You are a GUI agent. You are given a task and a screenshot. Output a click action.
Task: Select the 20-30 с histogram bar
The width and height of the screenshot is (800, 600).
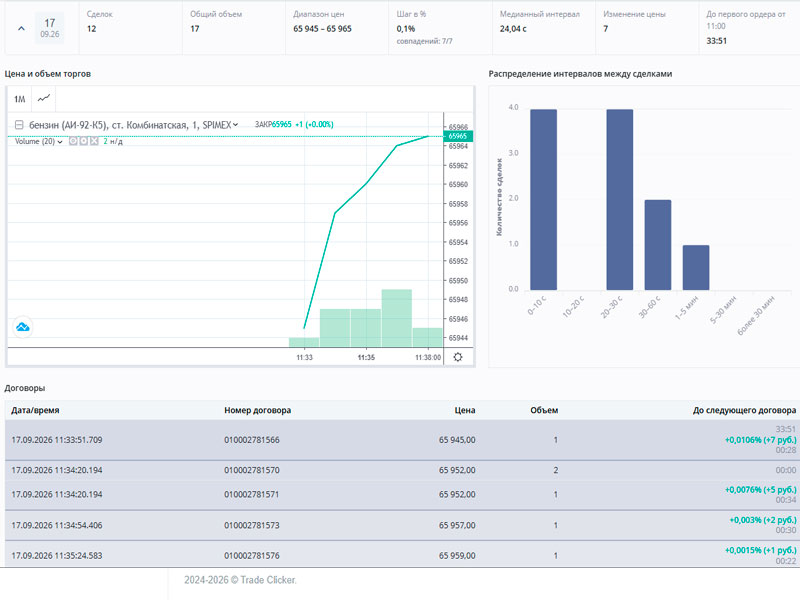coord(620,199)
